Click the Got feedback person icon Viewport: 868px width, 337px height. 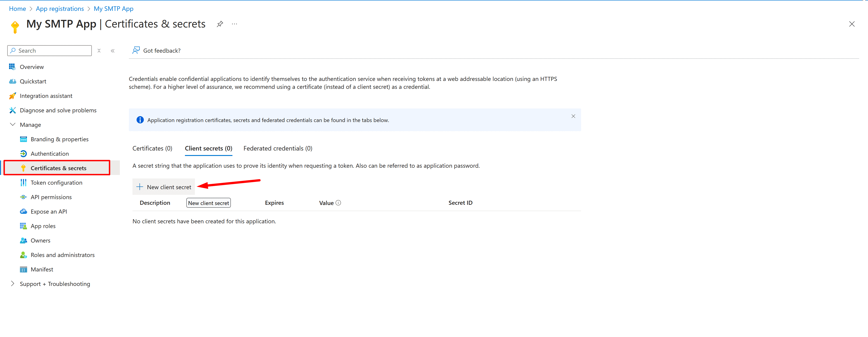point(136,50)
